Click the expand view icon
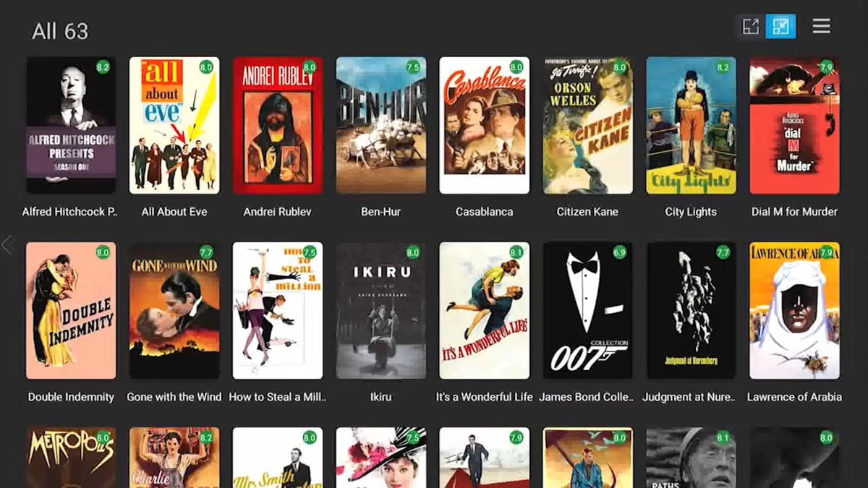Screen dimensions: 868x488 point(751,27)
